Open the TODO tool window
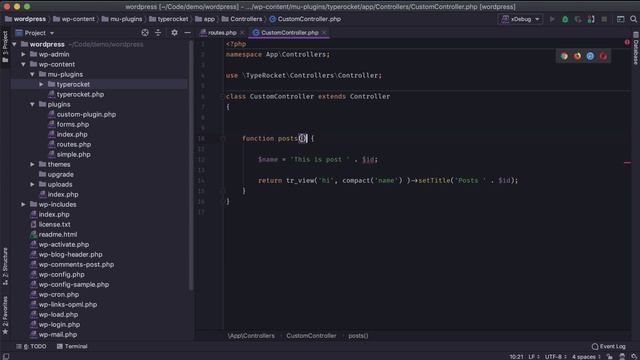This screenshot has height=360, width=640. [31, 347]
